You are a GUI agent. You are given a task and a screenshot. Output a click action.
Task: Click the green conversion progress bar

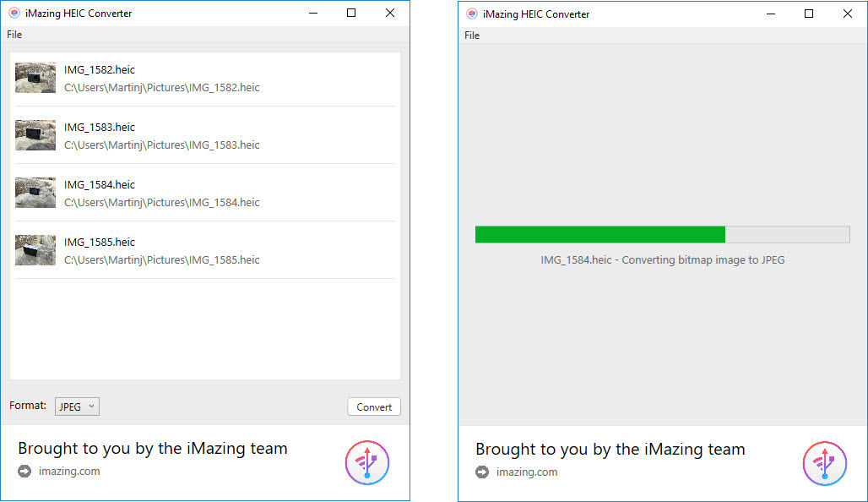pos(663,234)
